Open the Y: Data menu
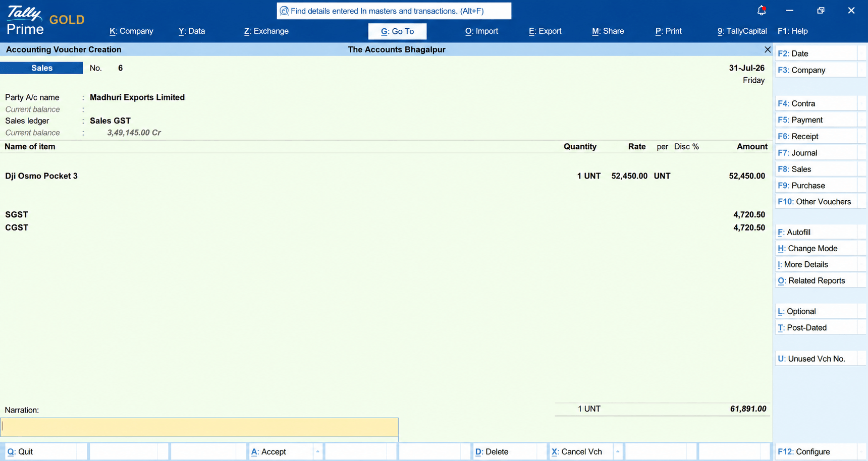 [x=192, y=31]
